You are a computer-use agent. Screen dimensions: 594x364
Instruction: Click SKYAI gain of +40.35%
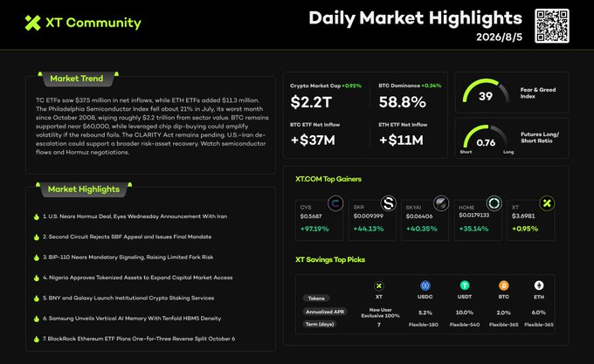(x=421, y=229)
